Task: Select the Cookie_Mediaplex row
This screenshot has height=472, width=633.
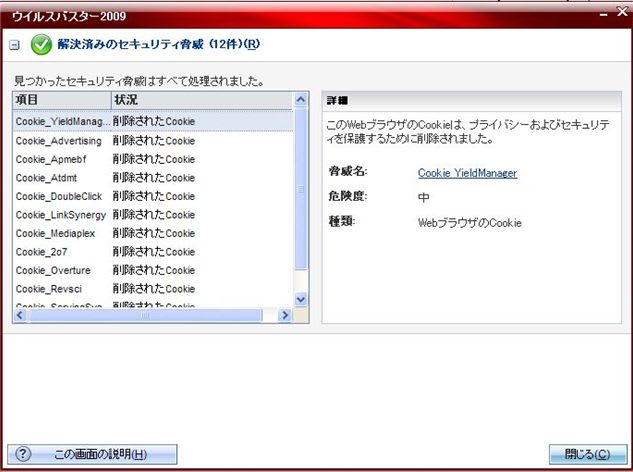Action: [x=153, y=233]
